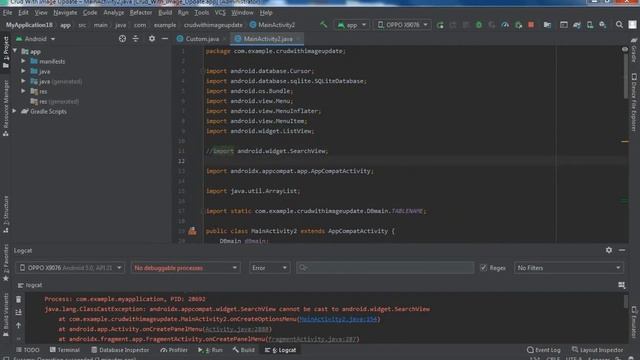
Task: Switch to the Custom.java editor tab
Action: point(202,39)
